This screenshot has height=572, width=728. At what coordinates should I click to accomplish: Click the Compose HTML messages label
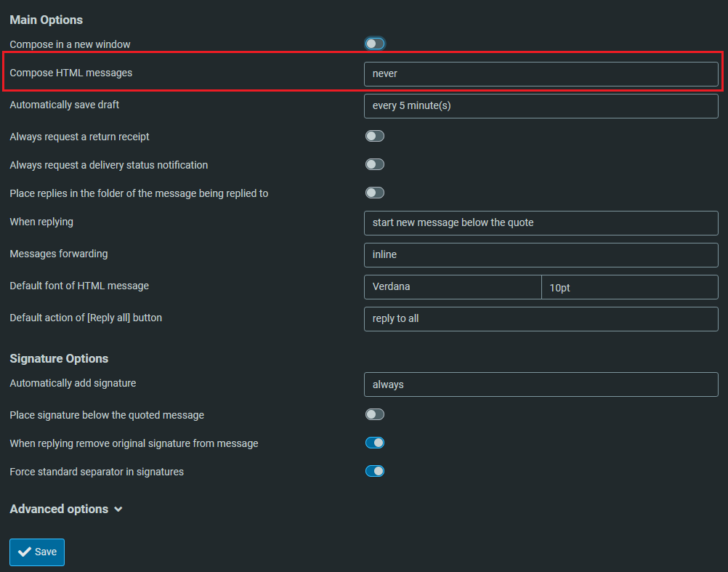pyautogui.click(x=70, y=73)
